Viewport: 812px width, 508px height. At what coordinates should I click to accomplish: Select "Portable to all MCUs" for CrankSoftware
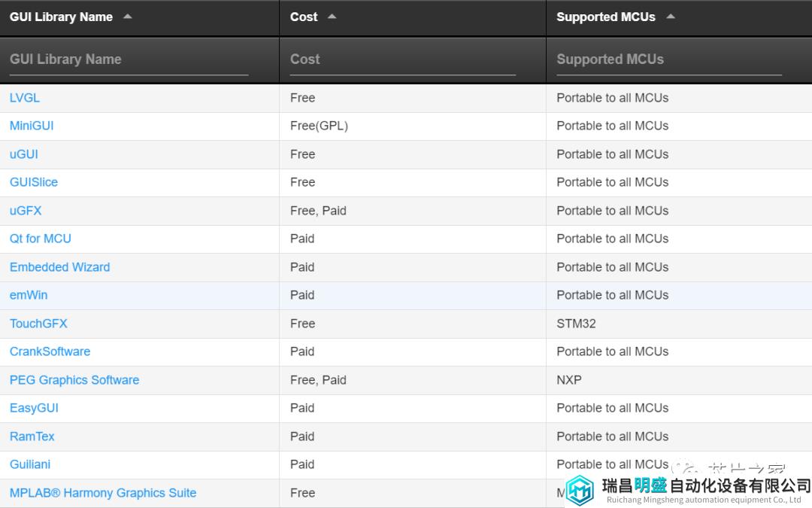click(612, 352)
